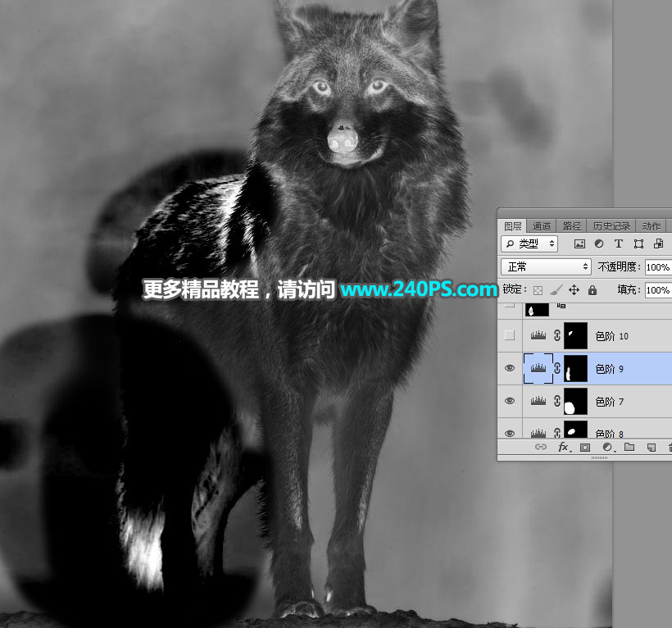
Task: Click the mask link icon of 色阶 7
Action: point(557,401)
